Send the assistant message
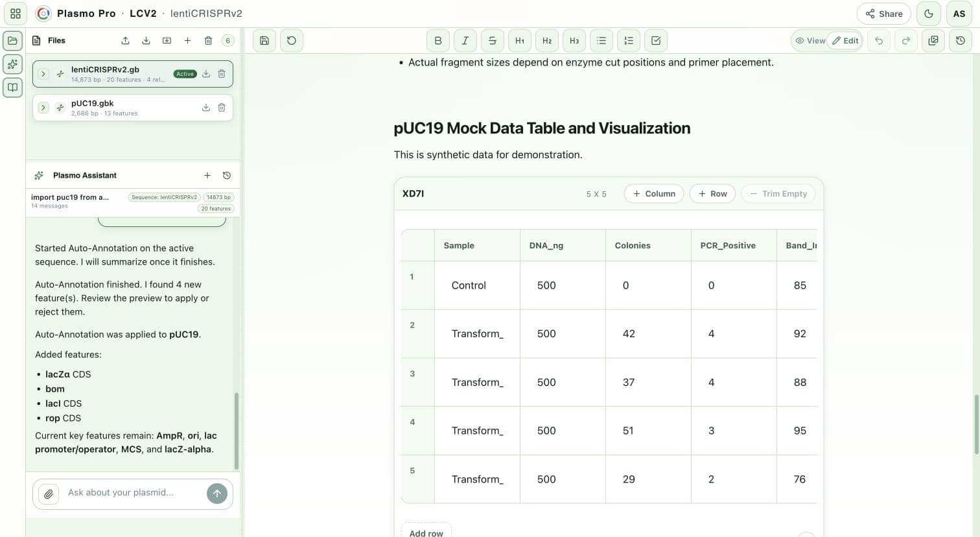Screen dimensions: 980x537 (x=217, y=494)
